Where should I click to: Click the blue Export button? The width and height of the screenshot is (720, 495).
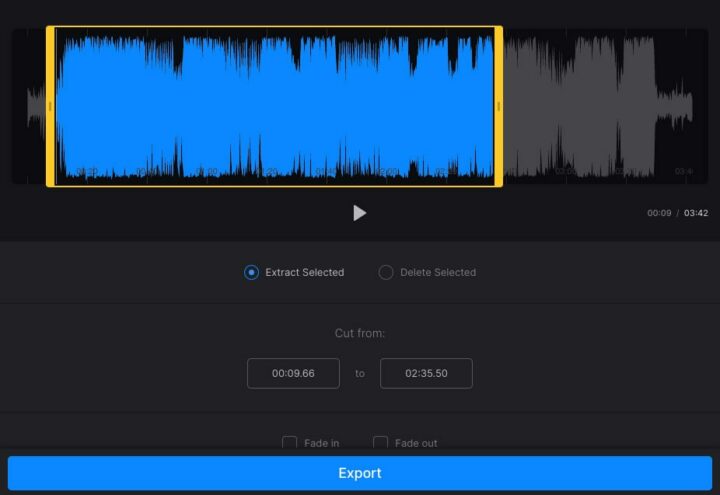[360, 473]
